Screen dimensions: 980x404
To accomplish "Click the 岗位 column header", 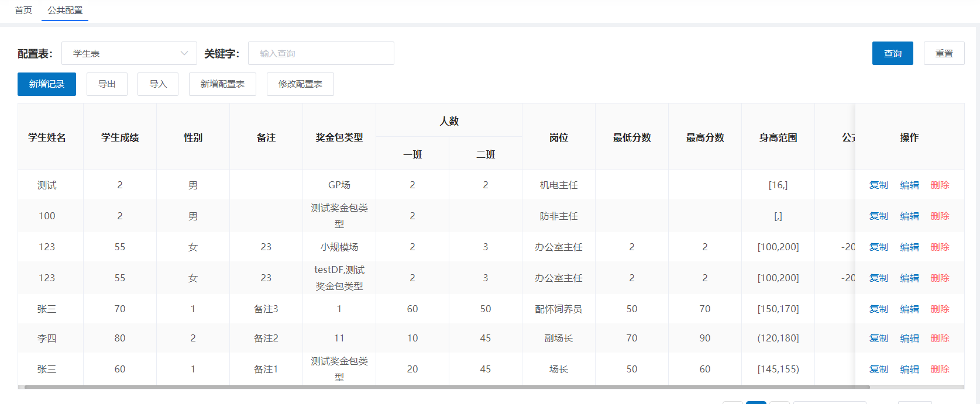I will pyautogui.click(x=559, y=137).
